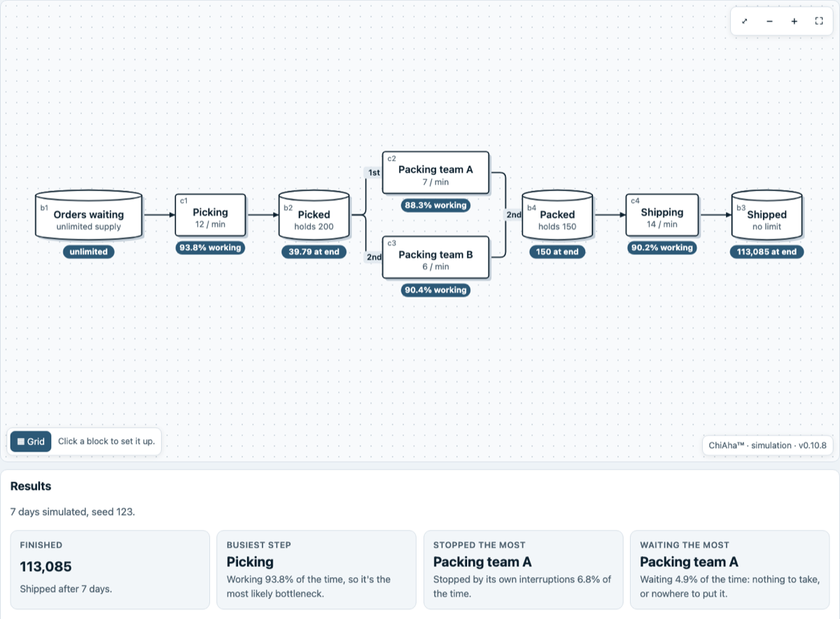The height and width of the screenshot is (619, 840).
Task: Click the '6 / min' rate on Packing team B
Action: [x=435, y=267]
